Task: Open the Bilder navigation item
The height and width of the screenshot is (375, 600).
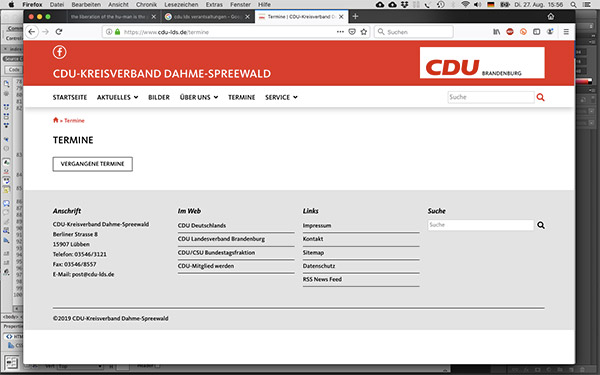Action: [x=159, y=97]
